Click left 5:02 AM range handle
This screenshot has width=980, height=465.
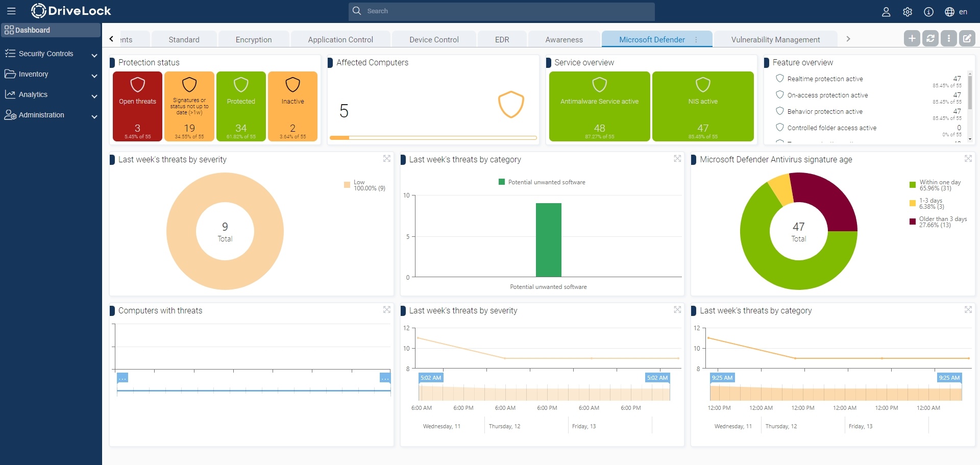coord(431,378)
